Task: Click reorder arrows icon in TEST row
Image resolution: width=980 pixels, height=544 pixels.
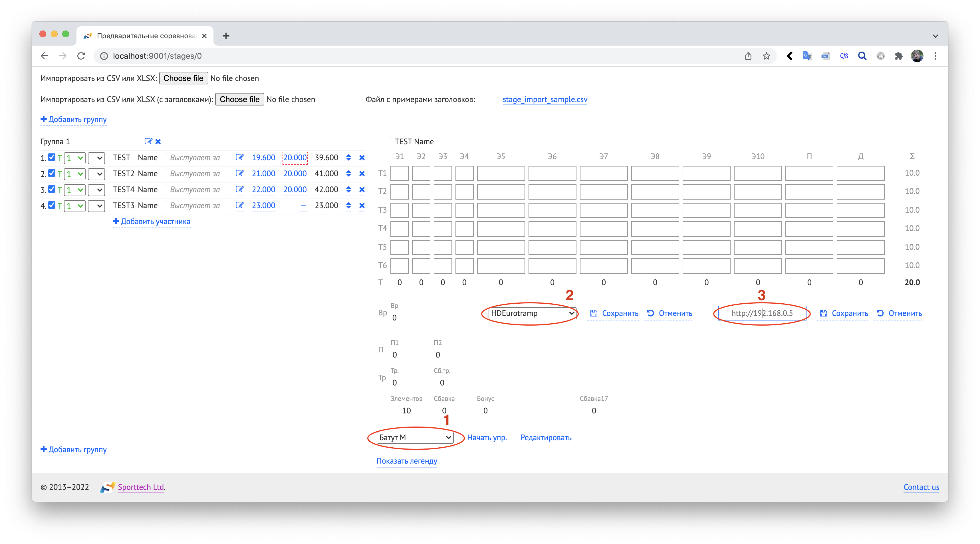Action: click(x=348, y=158)
